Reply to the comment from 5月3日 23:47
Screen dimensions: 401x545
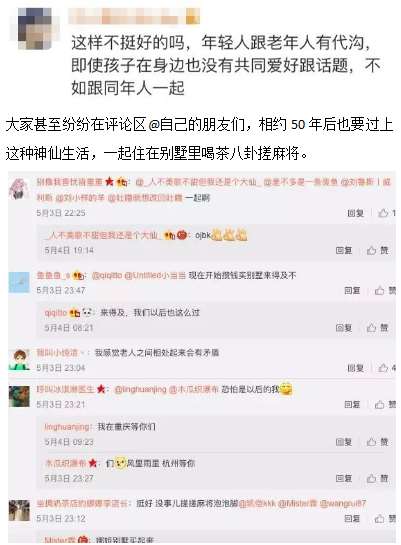point(352,290)
